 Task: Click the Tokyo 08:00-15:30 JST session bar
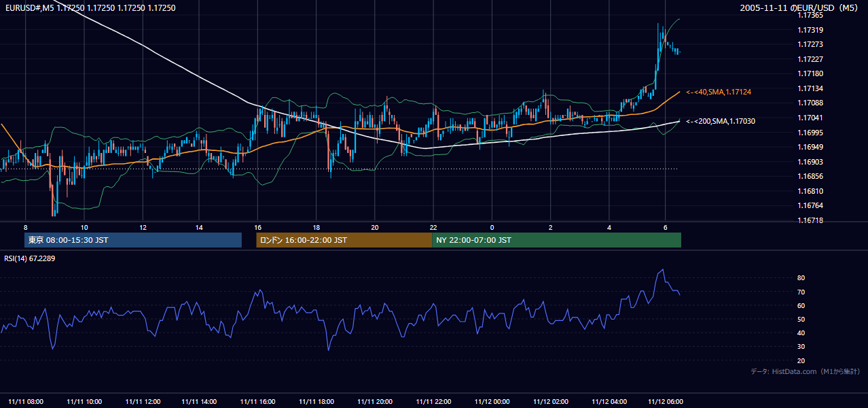pyautogui.click(x=132, y=240)
